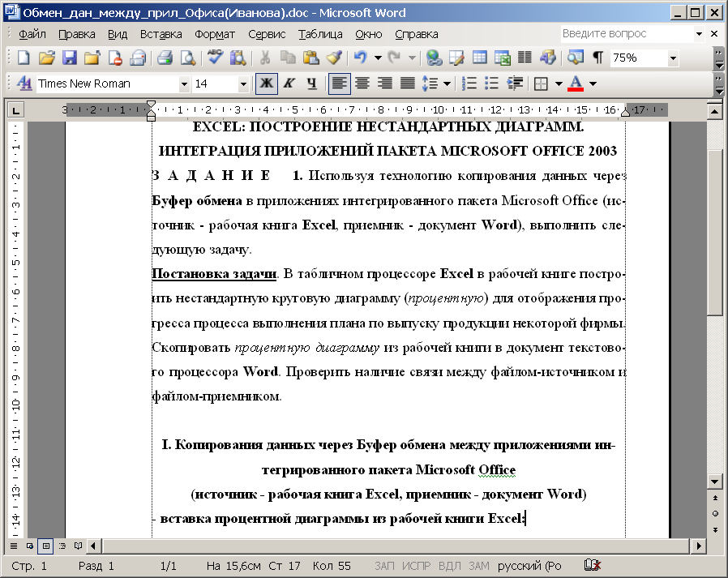Screen dimensions: 728x578
Task: Apply numbered list formatting
Action: 469,83
